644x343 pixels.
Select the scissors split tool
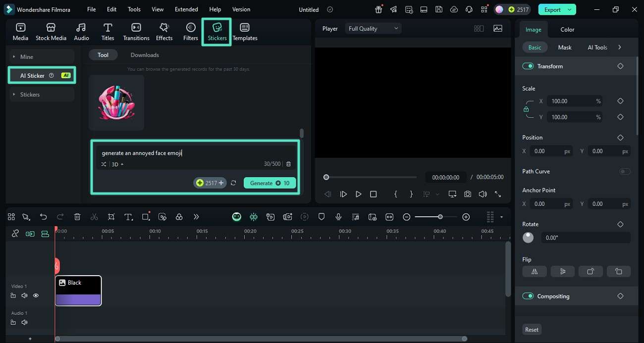pyautogui.click(x=94, y=217)
